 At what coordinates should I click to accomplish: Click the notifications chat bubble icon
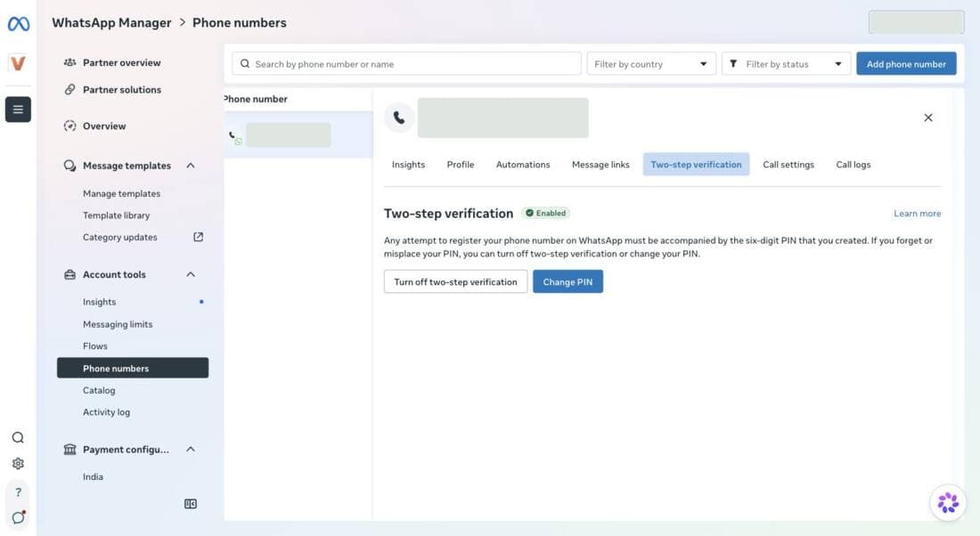click(18, 517)
